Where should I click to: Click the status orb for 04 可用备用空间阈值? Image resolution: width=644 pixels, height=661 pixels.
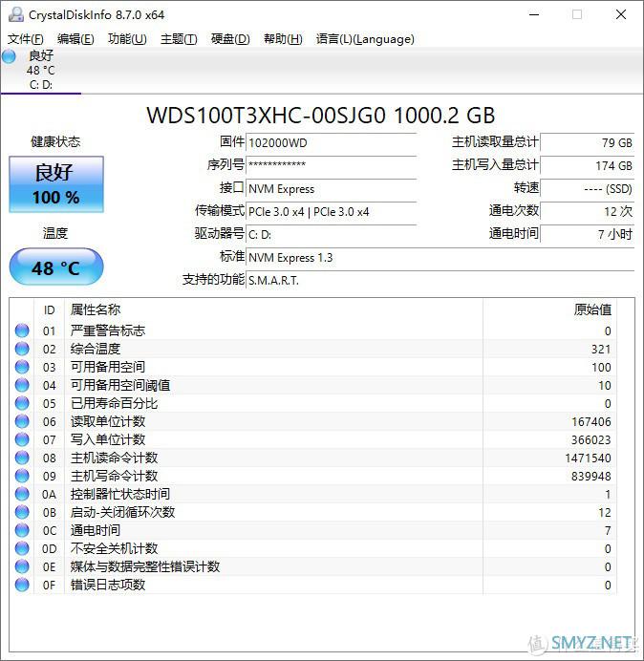pyautogui.click(x=22, y=385)
